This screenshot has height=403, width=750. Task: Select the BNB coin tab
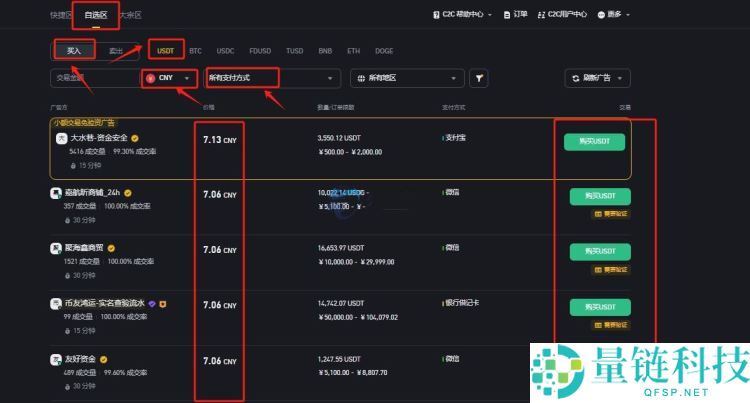coord(325,51)
